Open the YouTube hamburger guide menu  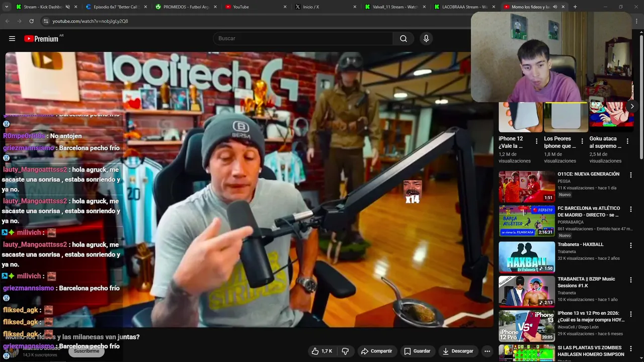point(12,39)
